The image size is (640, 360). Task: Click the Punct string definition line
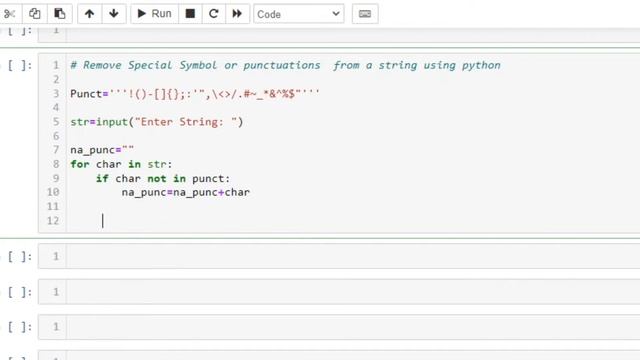195,94
